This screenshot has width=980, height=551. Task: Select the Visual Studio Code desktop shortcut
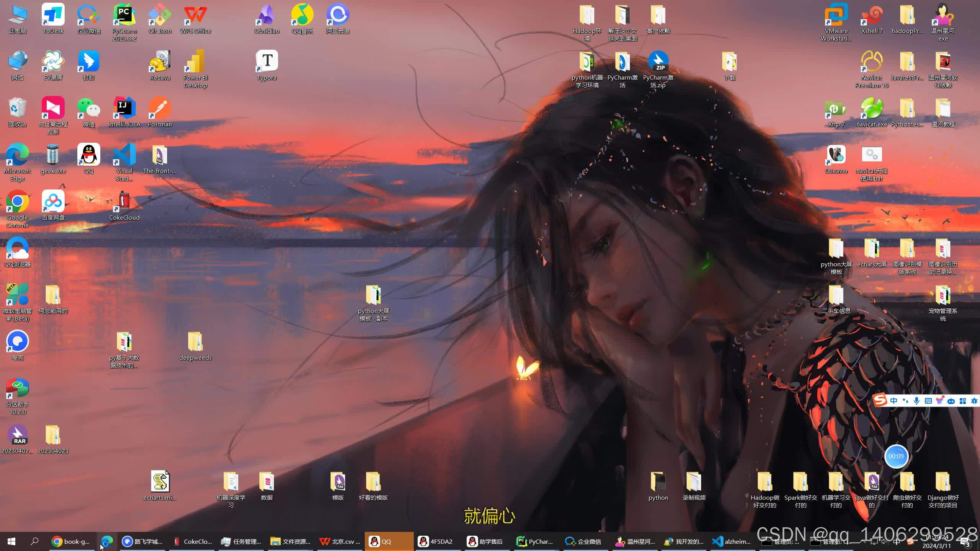pos(124,163)
